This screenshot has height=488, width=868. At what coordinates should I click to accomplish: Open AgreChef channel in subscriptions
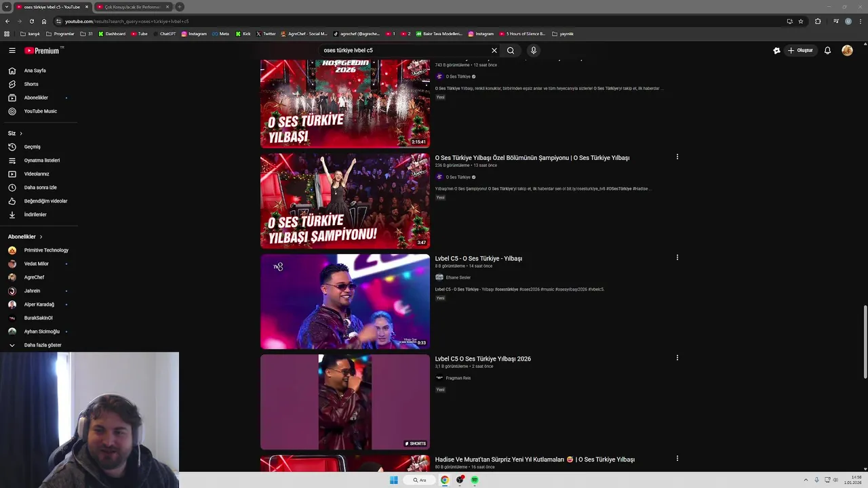34,277
